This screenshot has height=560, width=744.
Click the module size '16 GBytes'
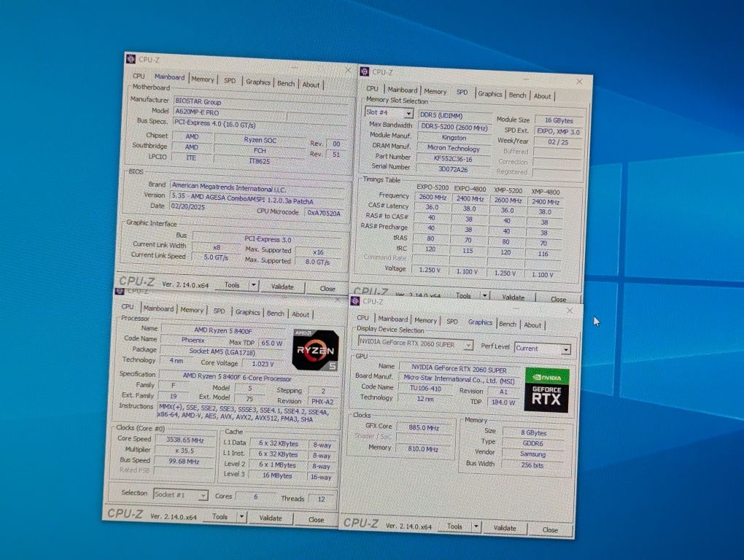[559, 120]
